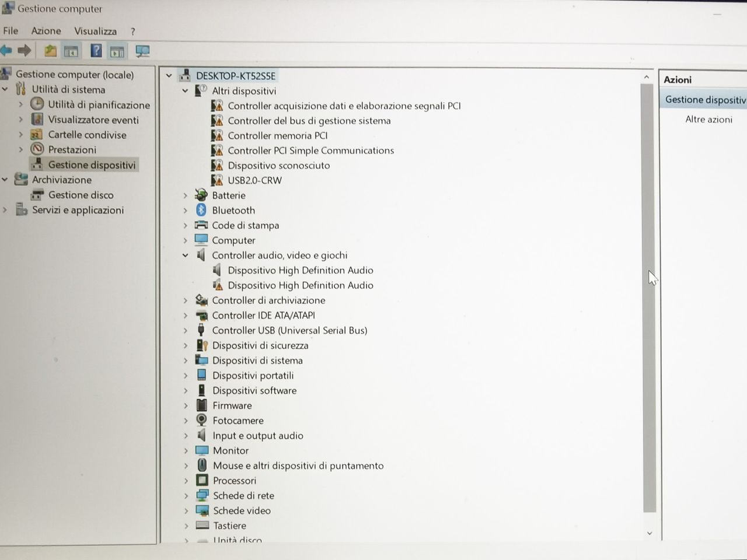Image resolution: width=747 pixels, height=560 pixels.
Task: Expand the Bluetooth category
Action: pyautogui.click(x=185, y=210)
